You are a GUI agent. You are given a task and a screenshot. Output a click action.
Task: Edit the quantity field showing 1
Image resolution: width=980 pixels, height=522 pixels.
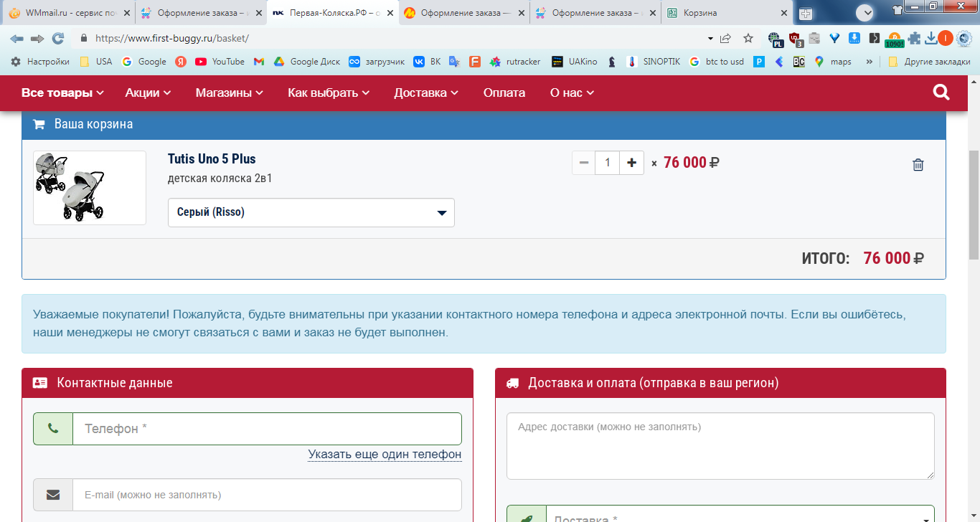pyautogui.click(x=608, y=163)
